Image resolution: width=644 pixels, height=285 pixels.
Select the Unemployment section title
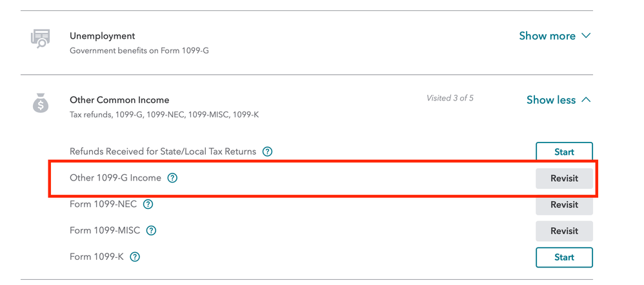coord(102,35)
